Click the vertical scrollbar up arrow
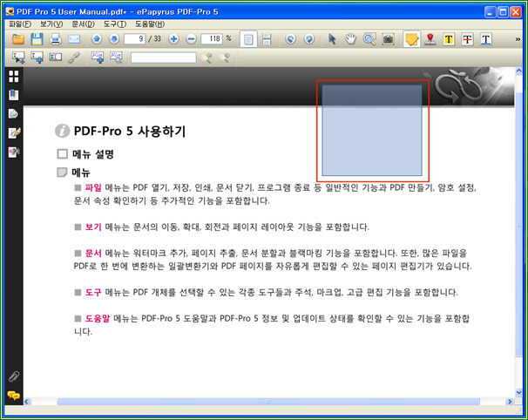The width and height of the screenshot is (528, 420). click(518, 71)
